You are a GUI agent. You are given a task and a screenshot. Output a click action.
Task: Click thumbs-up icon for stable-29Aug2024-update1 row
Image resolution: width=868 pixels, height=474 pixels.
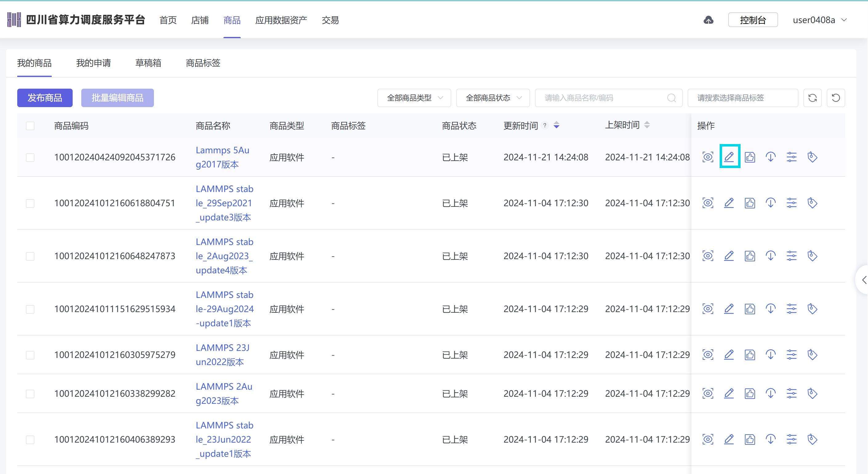[750, 309]
